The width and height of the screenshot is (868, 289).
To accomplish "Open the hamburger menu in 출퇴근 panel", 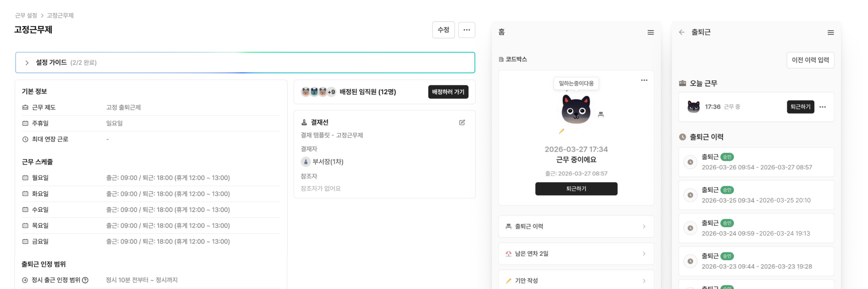I will (x=831, y=32).
